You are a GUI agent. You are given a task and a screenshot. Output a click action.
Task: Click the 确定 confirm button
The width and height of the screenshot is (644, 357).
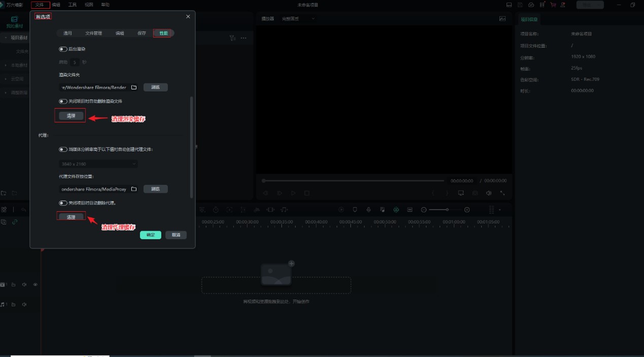click(x=150, y=235)
